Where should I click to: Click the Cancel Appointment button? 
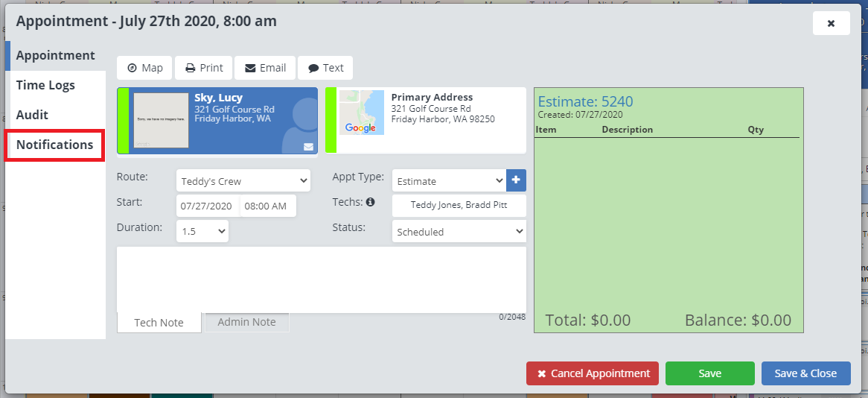(593, 373)
